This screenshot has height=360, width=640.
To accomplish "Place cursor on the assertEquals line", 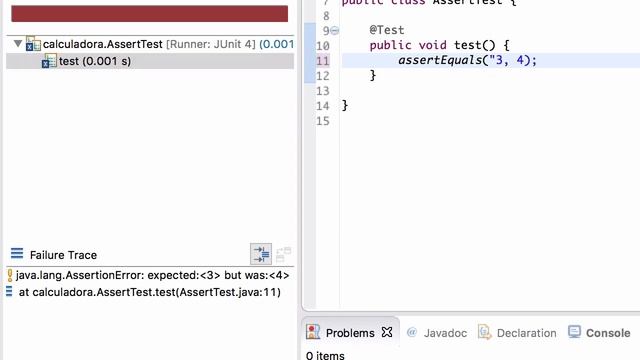I will [x=467, y=60].
